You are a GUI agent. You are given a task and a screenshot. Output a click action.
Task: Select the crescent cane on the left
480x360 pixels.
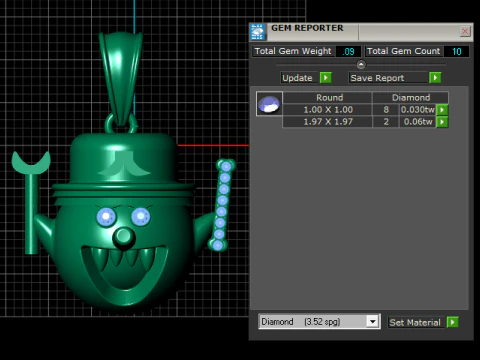(31, 203)
